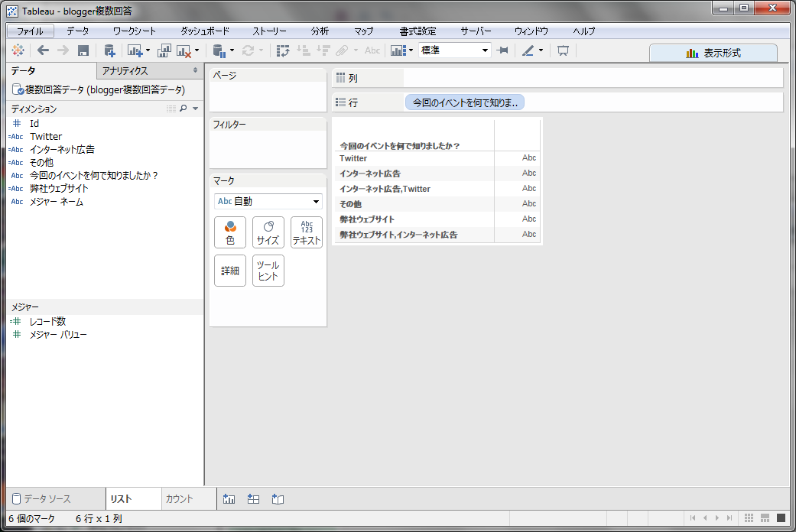This screenshot has height=532, width=796.
Task: Click the 弊社ウェブサイト row header in view
Action: click(x=367, y=219)
